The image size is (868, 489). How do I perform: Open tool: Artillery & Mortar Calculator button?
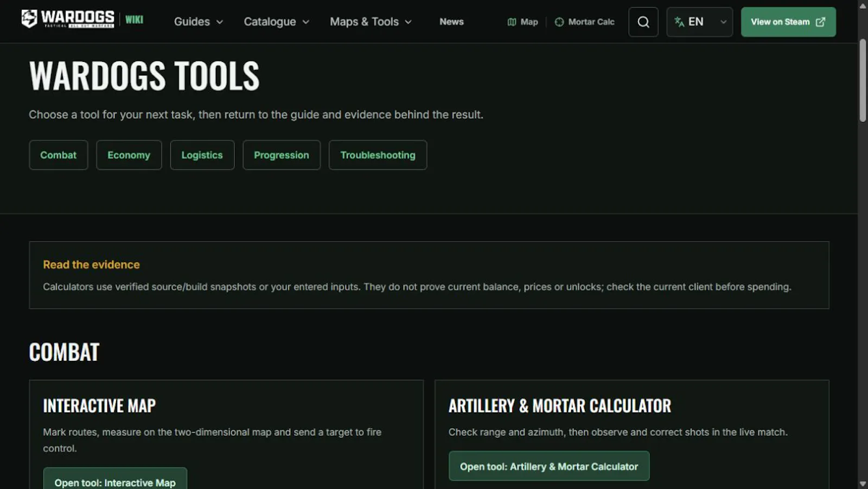(x=549, y=466)
